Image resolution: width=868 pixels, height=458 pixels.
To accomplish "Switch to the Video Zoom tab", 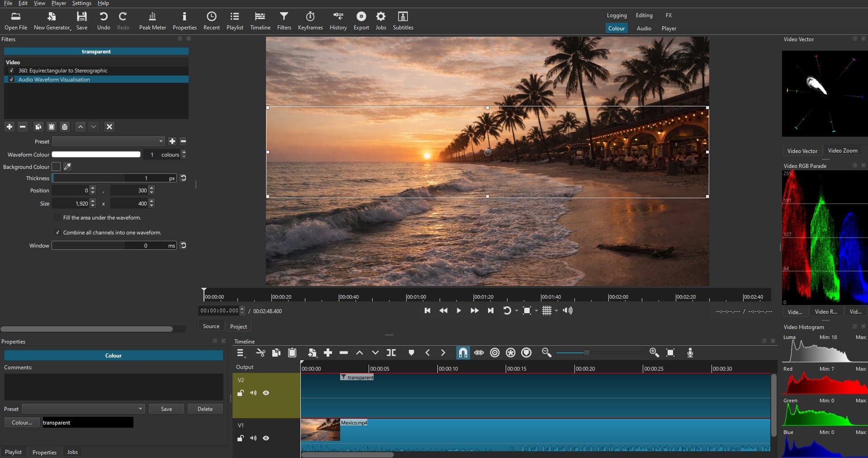I will pyautogui.click(x=842, y=151).
